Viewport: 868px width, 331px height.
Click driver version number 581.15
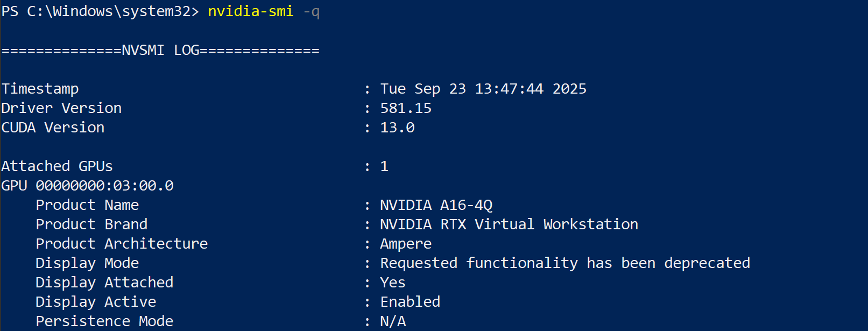(x=406, y=108)
